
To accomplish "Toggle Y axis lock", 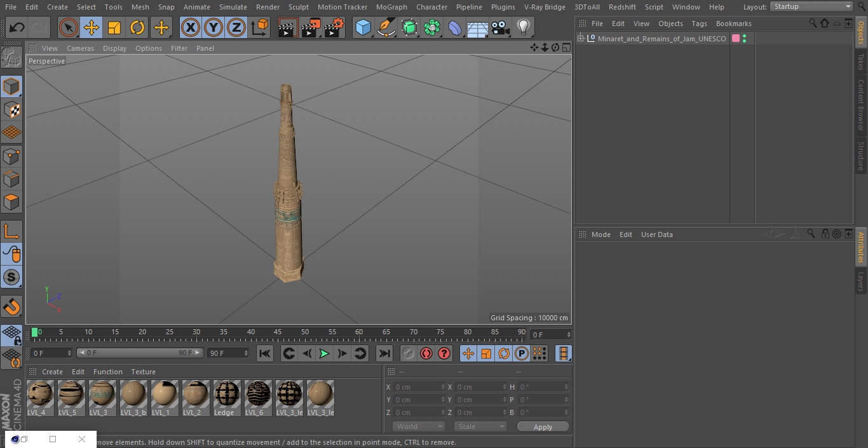I will 214,27.
